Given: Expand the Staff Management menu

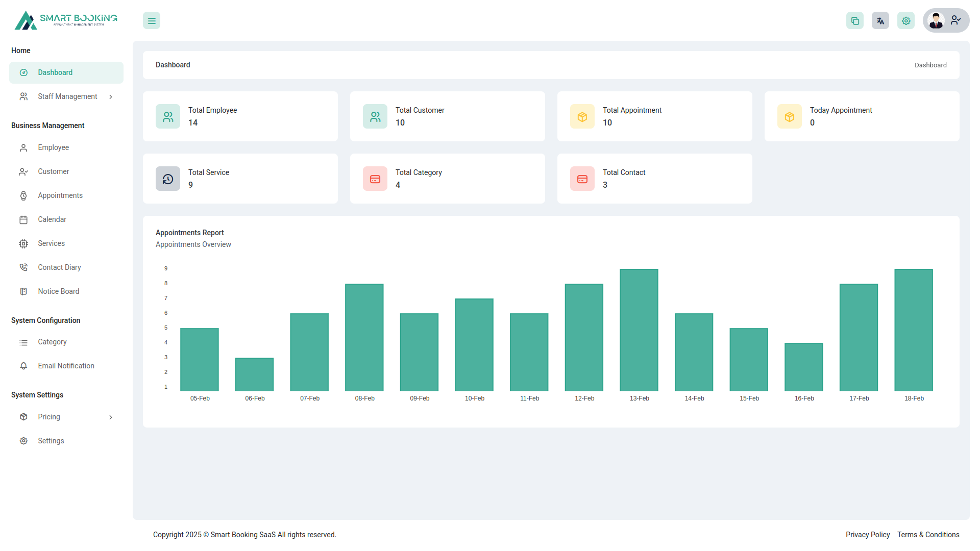Looking at the screenshot, I should pos(67,96).
